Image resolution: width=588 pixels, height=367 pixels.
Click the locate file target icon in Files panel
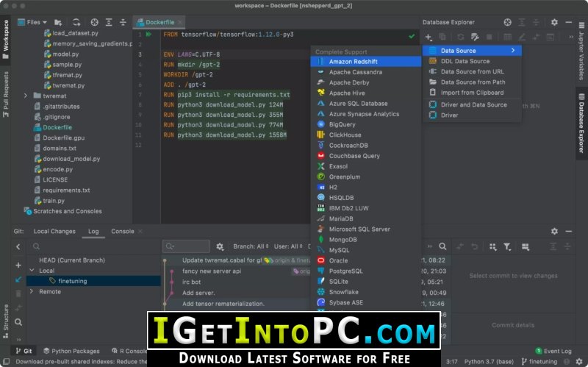[x=95, y=22]
